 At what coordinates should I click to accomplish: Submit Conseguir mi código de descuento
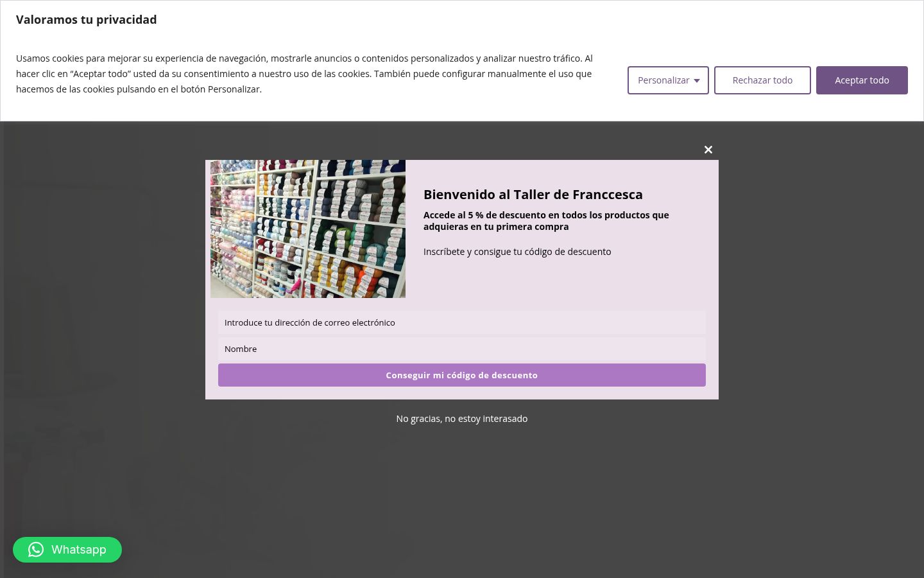click(462, 375)
